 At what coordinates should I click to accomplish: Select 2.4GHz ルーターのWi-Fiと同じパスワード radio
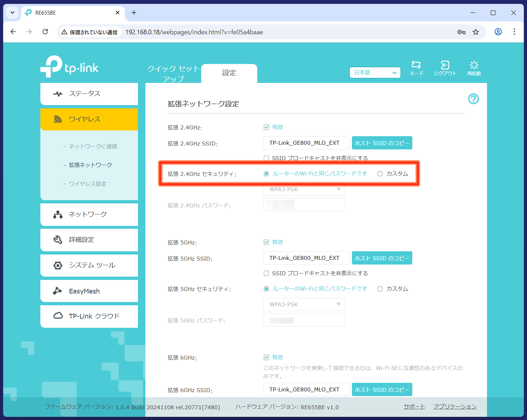pos(266,174)
